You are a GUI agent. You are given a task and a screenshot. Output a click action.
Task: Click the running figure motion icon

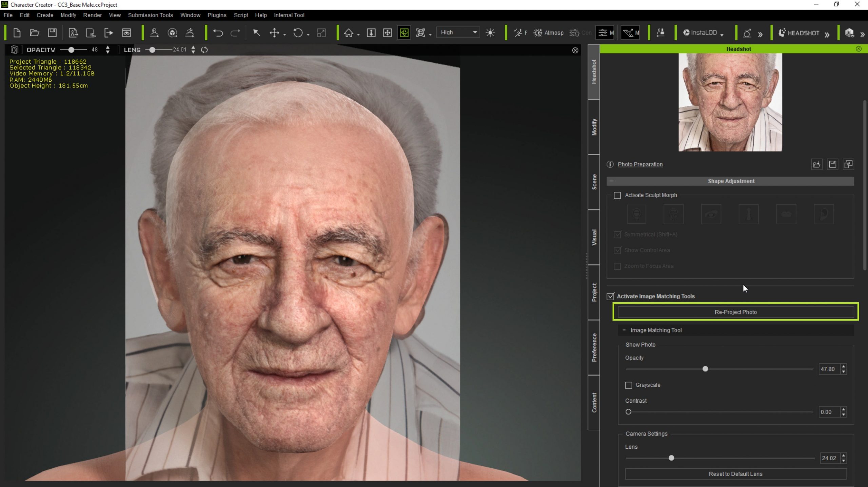(190, 33)
